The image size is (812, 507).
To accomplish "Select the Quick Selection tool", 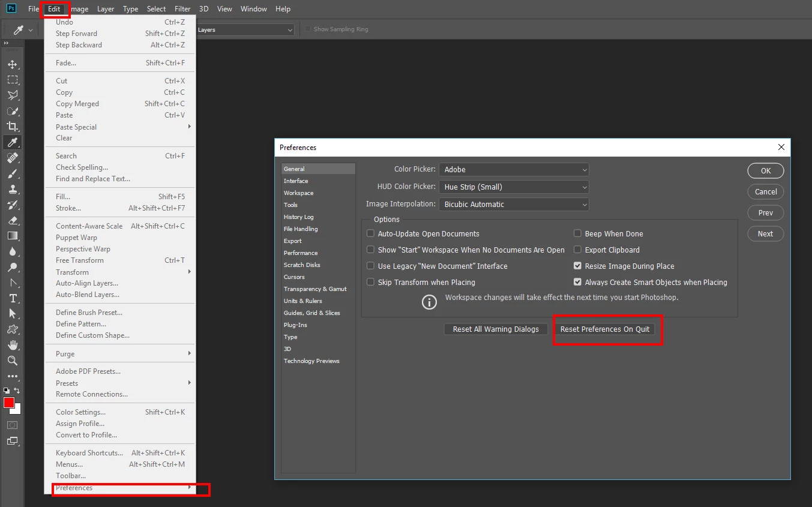I will 12,111.
